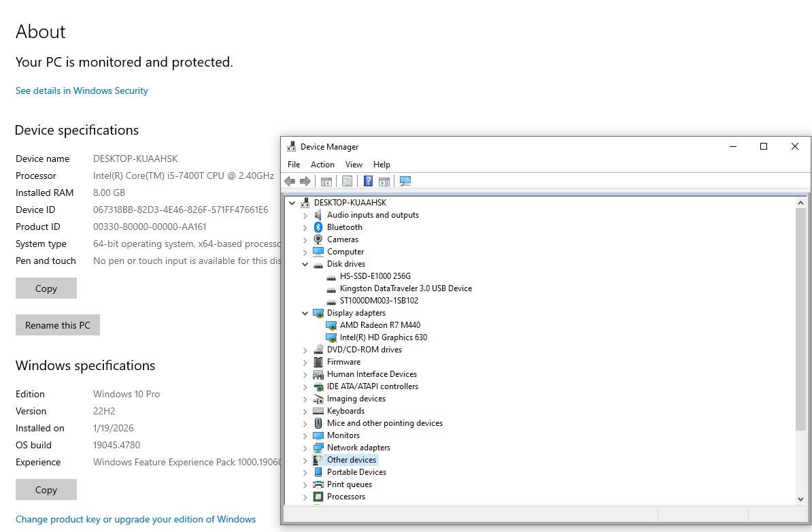Screen dimensions: 812x532
Task: Click the blue Help question mark icon
Action: click(368, 181)
